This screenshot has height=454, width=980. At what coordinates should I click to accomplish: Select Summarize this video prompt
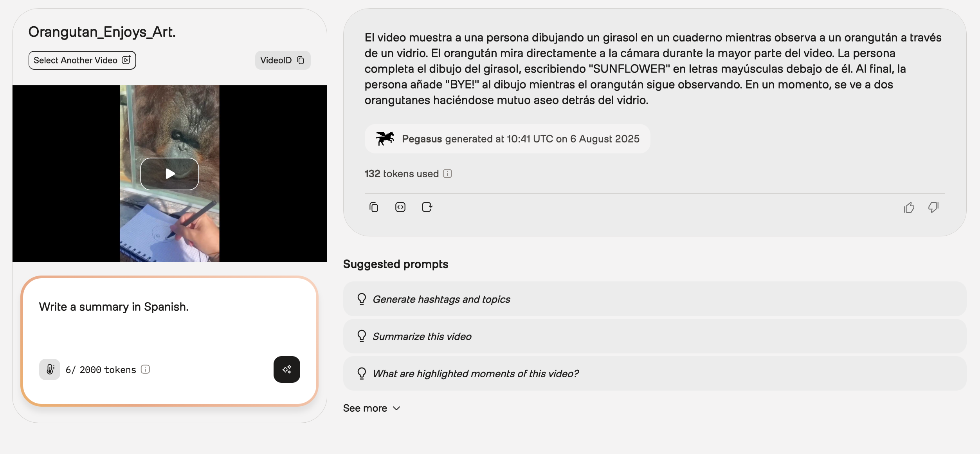coord(654,336)
